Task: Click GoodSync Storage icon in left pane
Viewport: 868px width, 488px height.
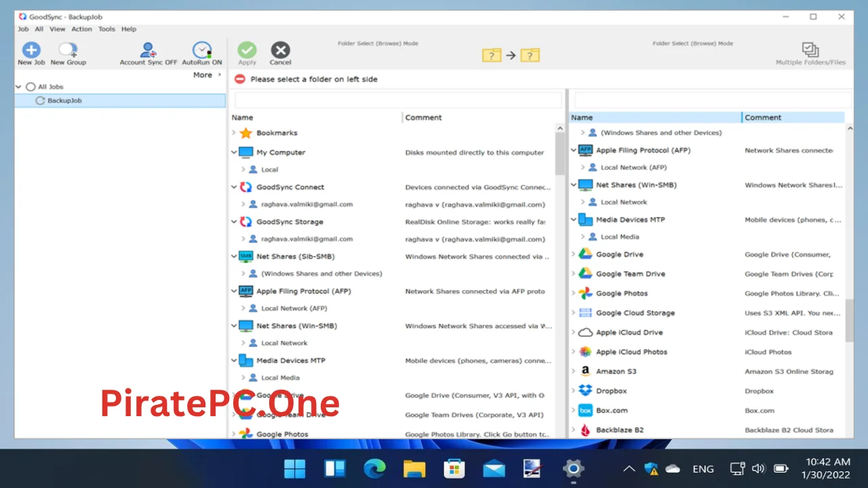Action: [245, 222]
